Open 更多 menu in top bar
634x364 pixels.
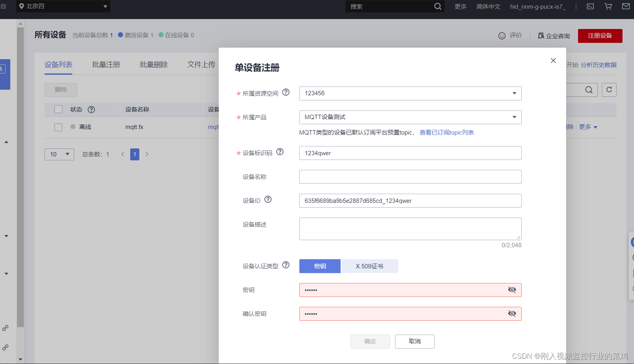tap(461, 6)
